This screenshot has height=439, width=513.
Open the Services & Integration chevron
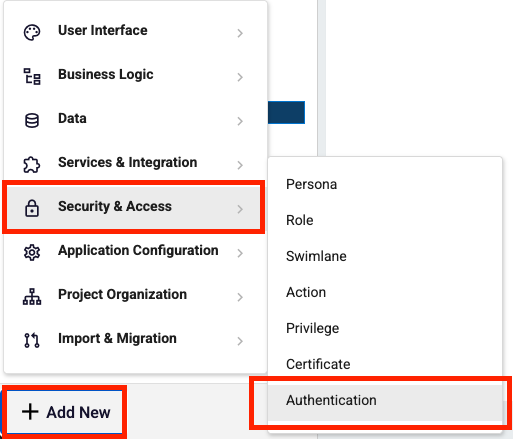pos(240,165)
